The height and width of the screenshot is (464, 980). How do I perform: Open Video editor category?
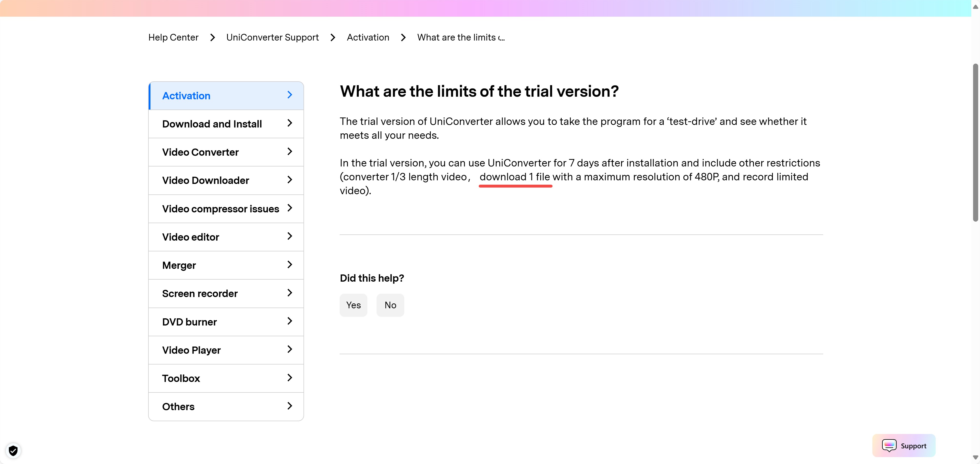226,237
